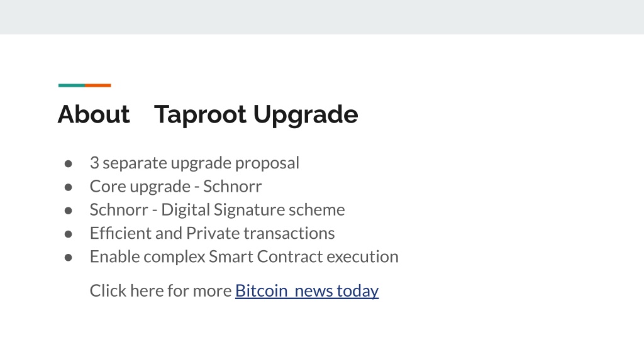Select Enable complex Smart Contract execution line
644x362 pixels.
point(244,256)
